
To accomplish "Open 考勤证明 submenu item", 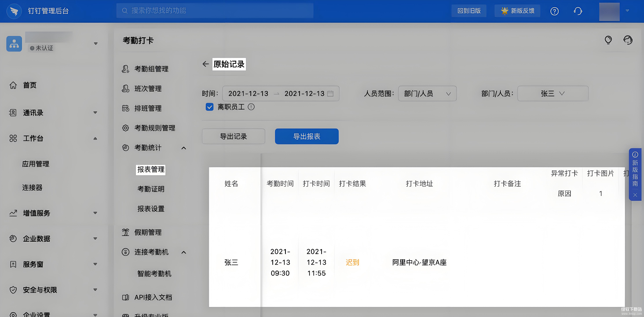I will pos(151,189).
